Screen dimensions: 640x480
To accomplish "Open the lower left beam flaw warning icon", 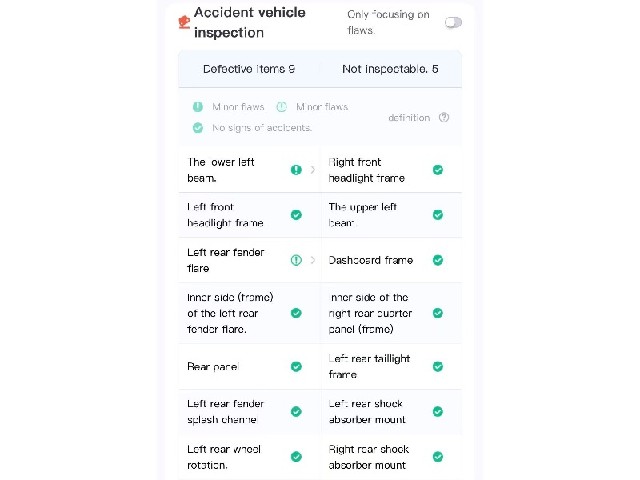I will (x=296, y=170).
